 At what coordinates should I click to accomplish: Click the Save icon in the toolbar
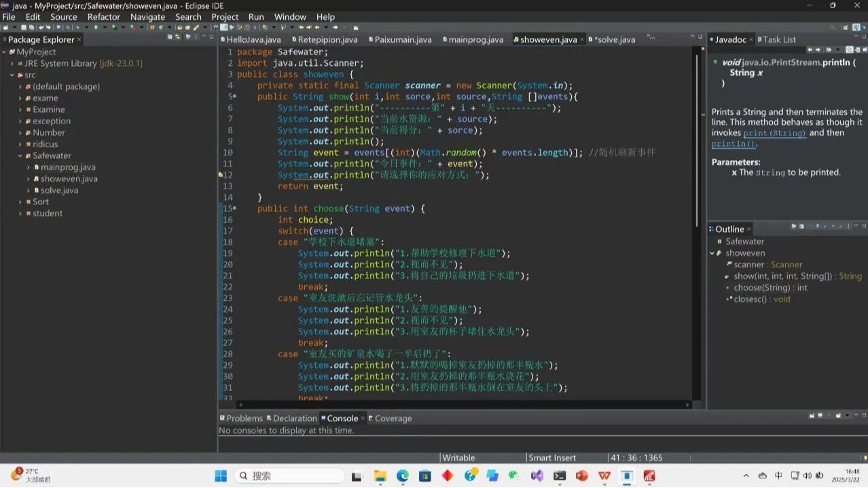pos(23,28)
